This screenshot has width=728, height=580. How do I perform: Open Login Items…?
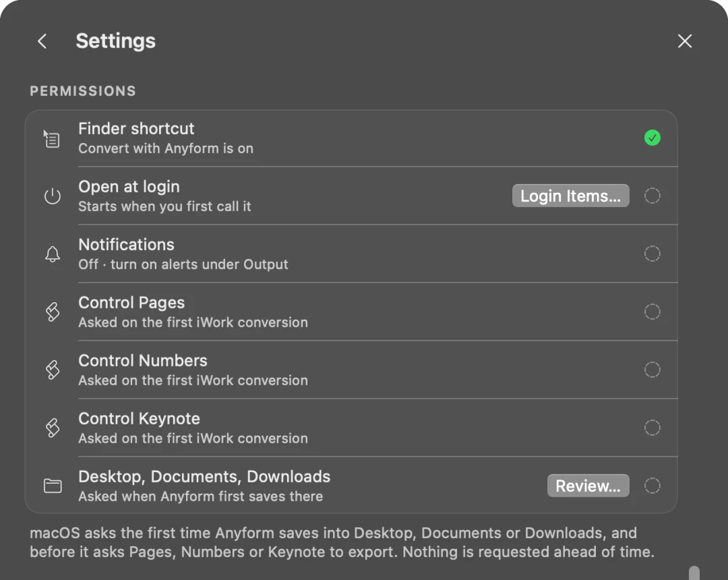pos(571,196)
